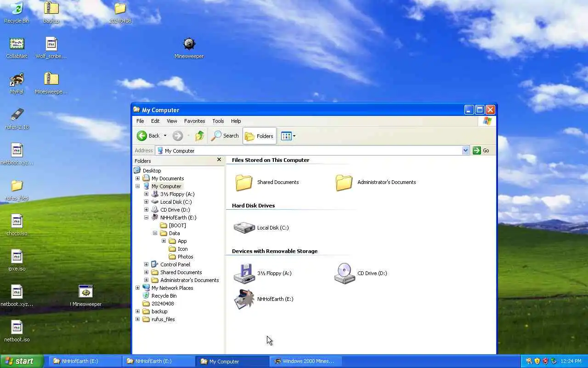Click the Go button
Image resolution: width=588 pixels, height=368 pixels.
point(481,150)
